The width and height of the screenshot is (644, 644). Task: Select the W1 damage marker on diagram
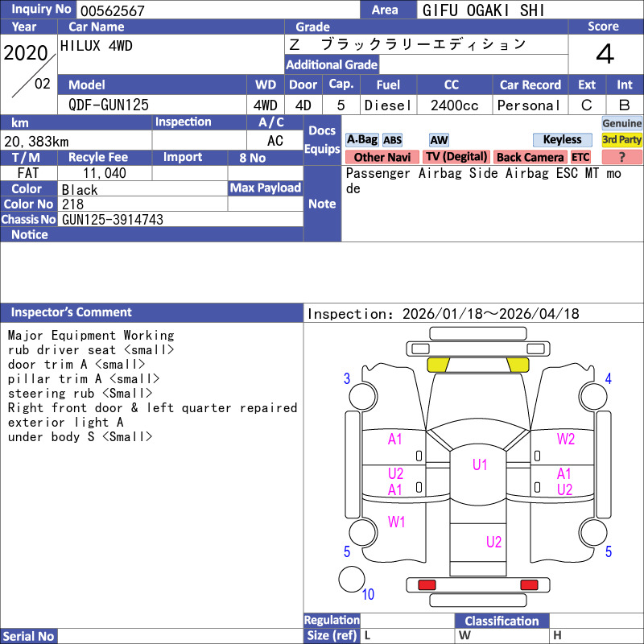[396, 522]
